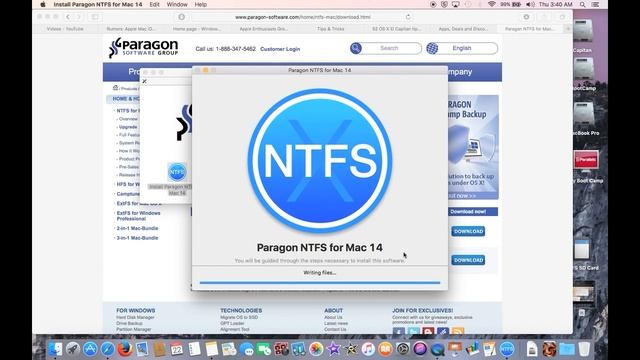Viewport: 640px width, 360px height.
Task: Click the lower DOWNLOAD button
Action: 468,260
